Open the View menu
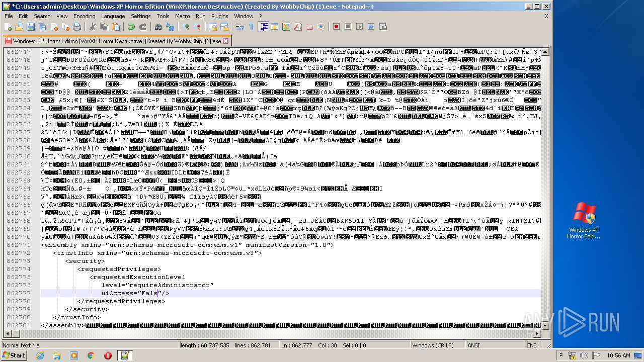644x362 pixels. [x=62, y=16]
